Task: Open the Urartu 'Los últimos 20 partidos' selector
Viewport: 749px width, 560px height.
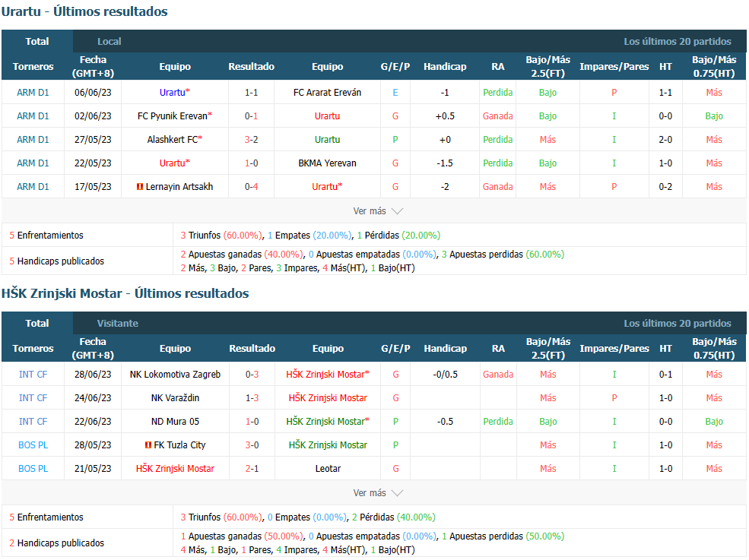Action: (x=677, y=42)
